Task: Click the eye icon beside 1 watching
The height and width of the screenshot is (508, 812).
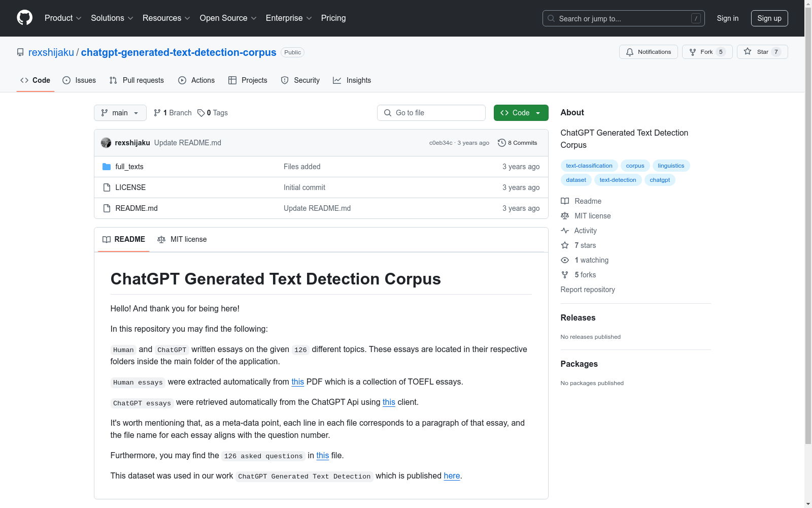Action: (x=565, y=260)
